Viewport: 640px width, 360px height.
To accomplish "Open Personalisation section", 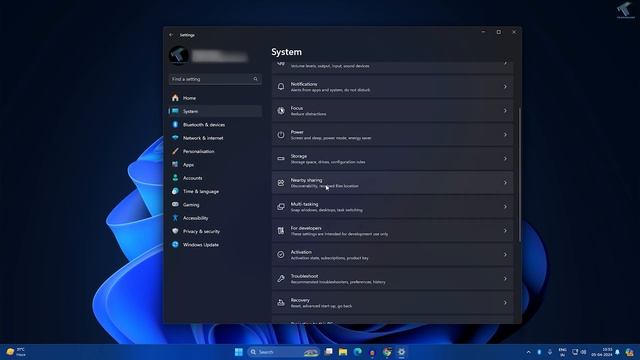I will 215,151.
